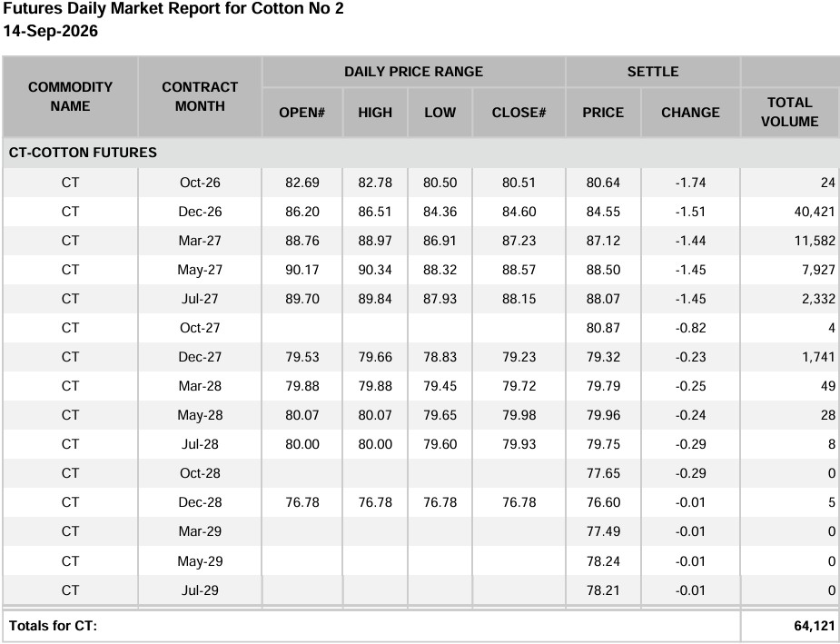The image size is (840, 644).
Task: Click the Jul-27 open value 89.70
Action: click(302, 299)
